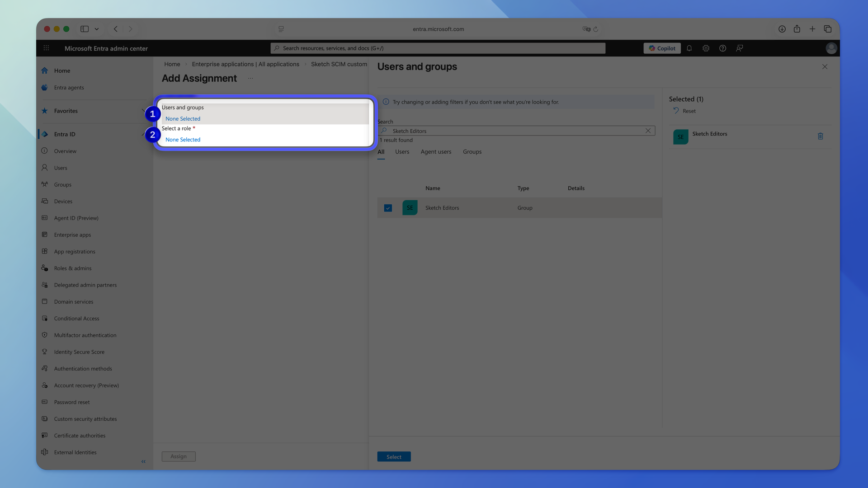The image size is (868, 488).
Task: Click Domain services icon
Action: click(44, 301)
